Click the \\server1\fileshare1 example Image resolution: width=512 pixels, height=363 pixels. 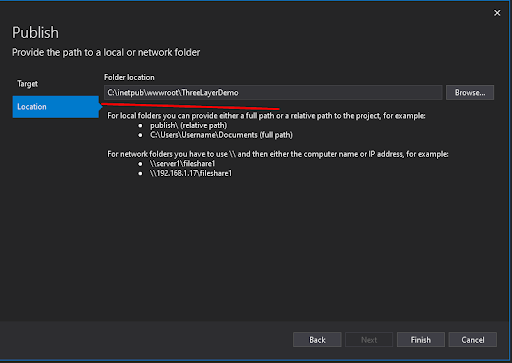coord(182,164)
